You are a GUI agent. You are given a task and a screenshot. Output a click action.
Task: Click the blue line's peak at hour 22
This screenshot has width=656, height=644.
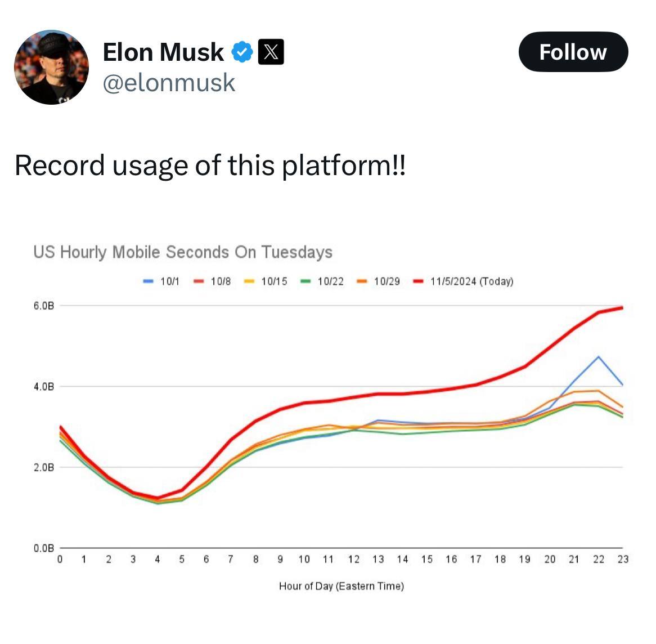coord(598,356)
